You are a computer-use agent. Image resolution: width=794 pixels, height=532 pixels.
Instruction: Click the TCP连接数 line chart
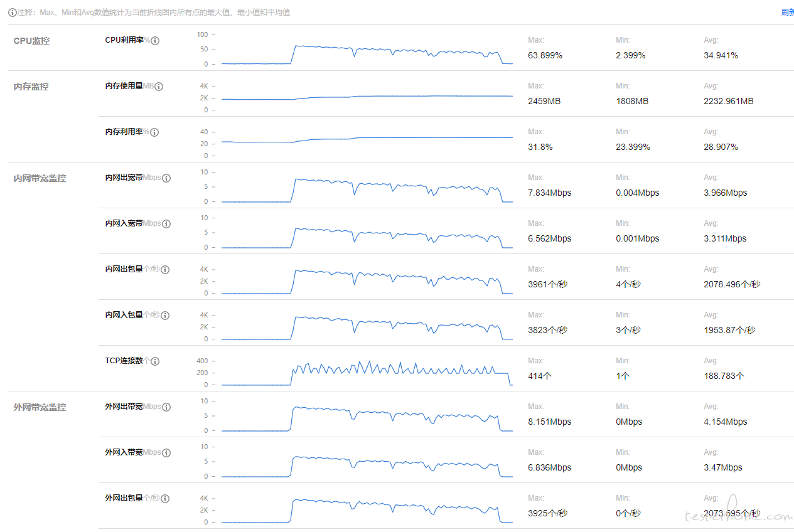click(367, 373)
